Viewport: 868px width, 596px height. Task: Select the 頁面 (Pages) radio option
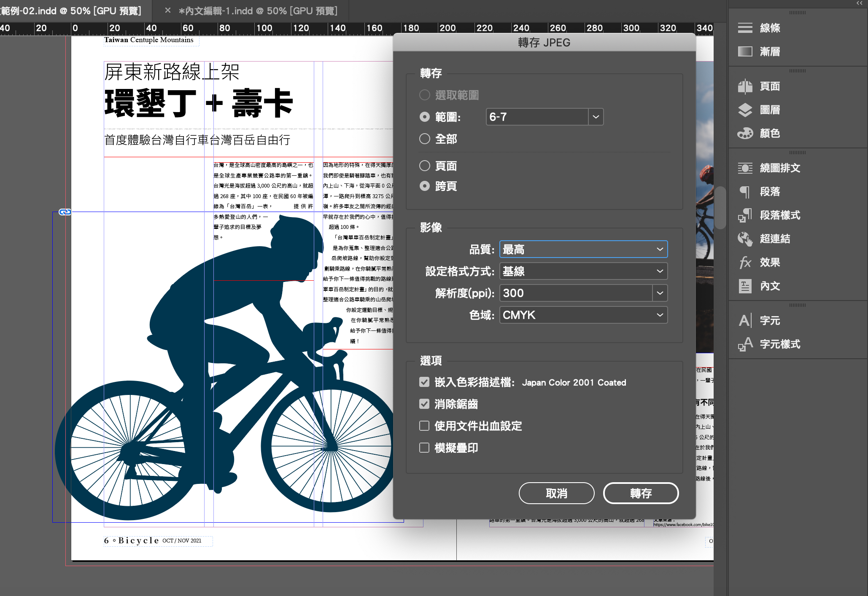(425, 166)
